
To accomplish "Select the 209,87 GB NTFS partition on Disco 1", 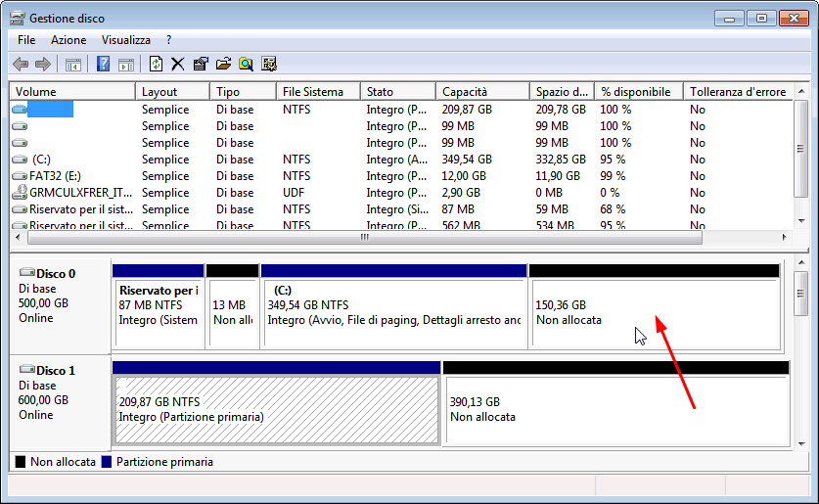I will click(x=276, y=402).
